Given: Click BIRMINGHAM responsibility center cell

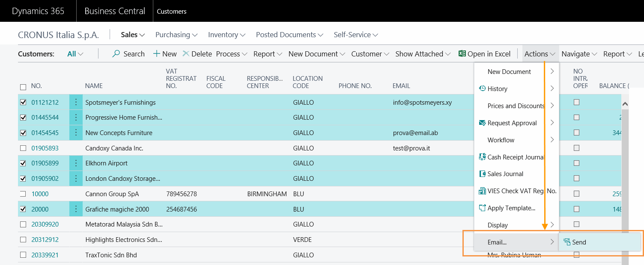Looking at the screenshot, I should 267,194.
